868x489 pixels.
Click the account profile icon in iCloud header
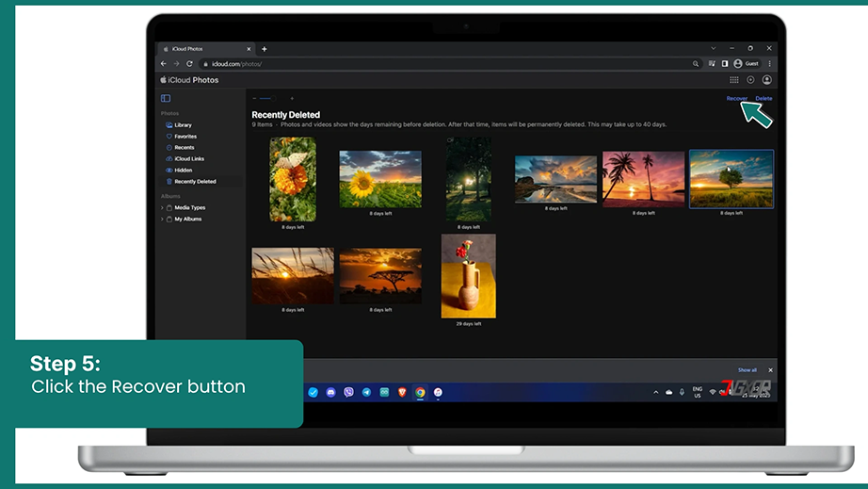766,80
